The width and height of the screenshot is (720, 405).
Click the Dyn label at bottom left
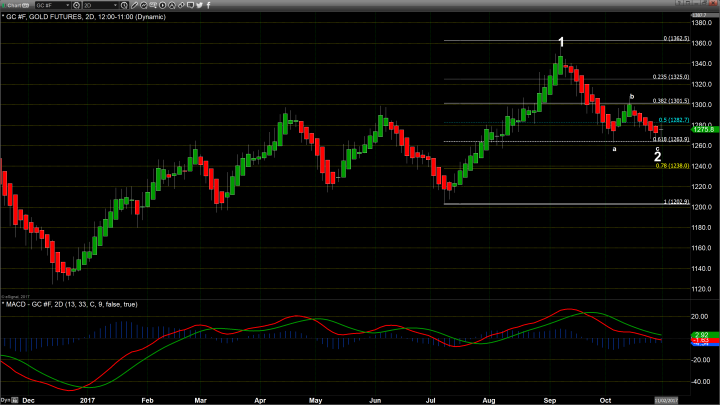click(x=5, y=400)
